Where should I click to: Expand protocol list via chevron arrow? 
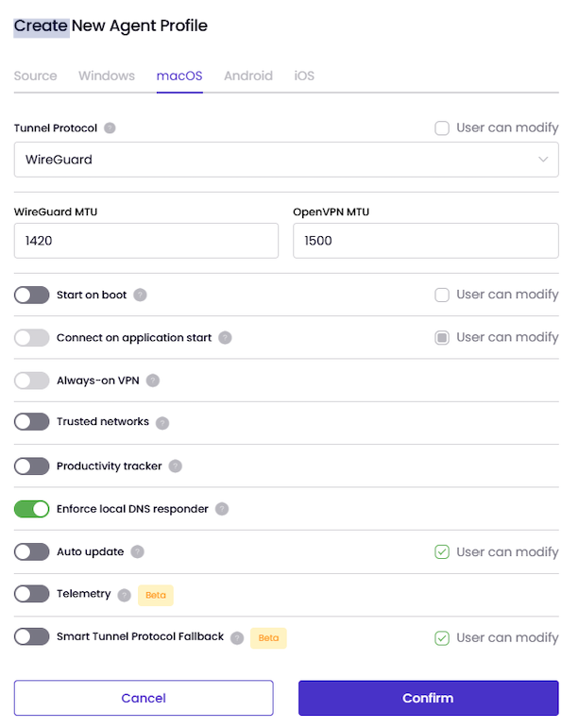tap(543, 160)
